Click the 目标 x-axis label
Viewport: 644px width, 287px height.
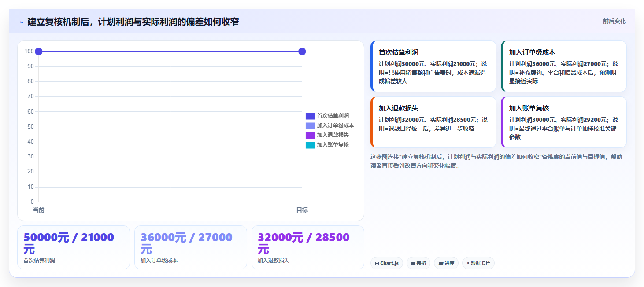click(x=302, y=210)
